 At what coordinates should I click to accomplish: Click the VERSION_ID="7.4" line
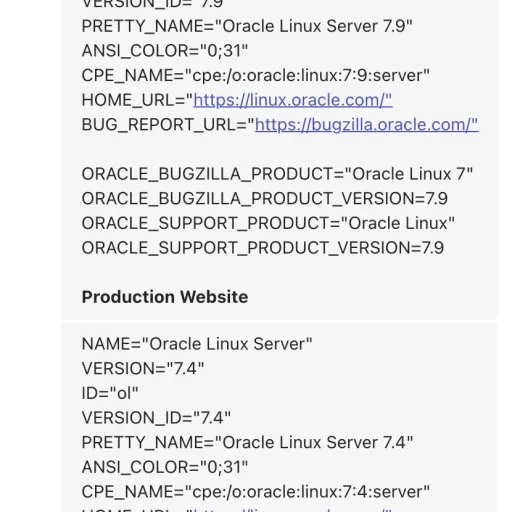[156, 418]
